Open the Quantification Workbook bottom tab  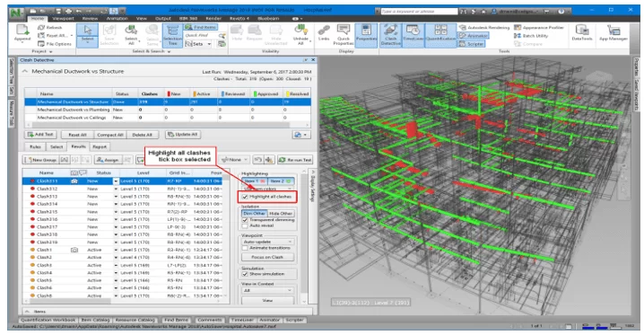pos(48,320)
